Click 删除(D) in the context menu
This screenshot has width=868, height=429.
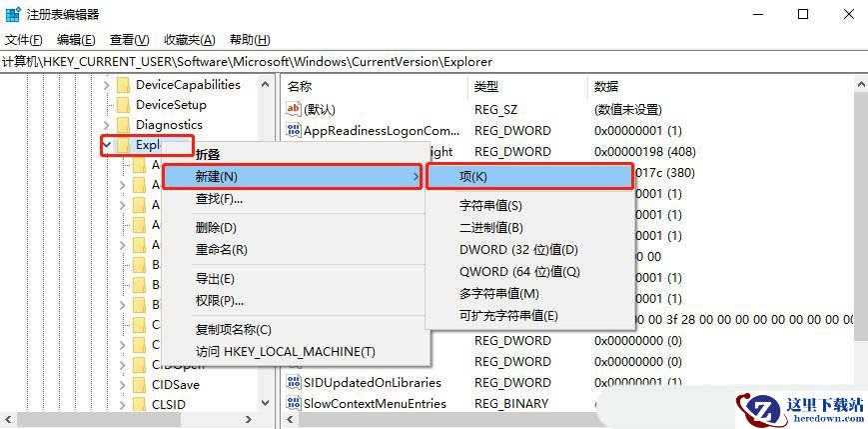tap(216, 228)
